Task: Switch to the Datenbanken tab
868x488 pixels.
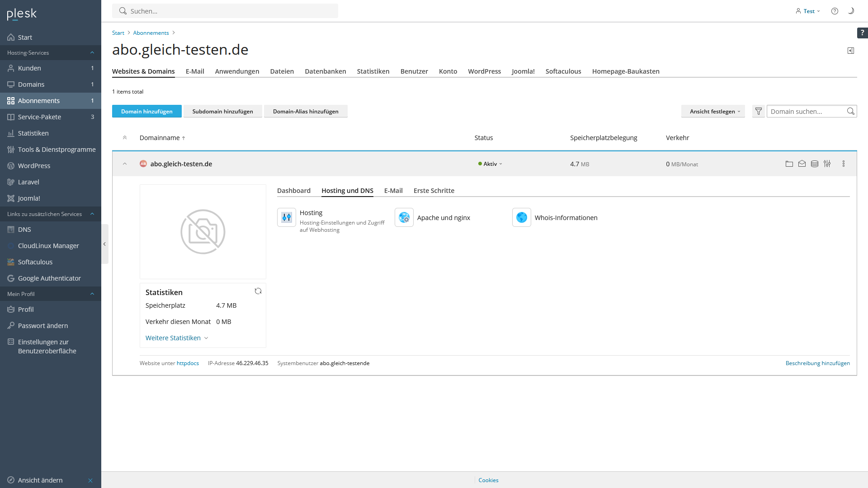Action: coord(325,71)
